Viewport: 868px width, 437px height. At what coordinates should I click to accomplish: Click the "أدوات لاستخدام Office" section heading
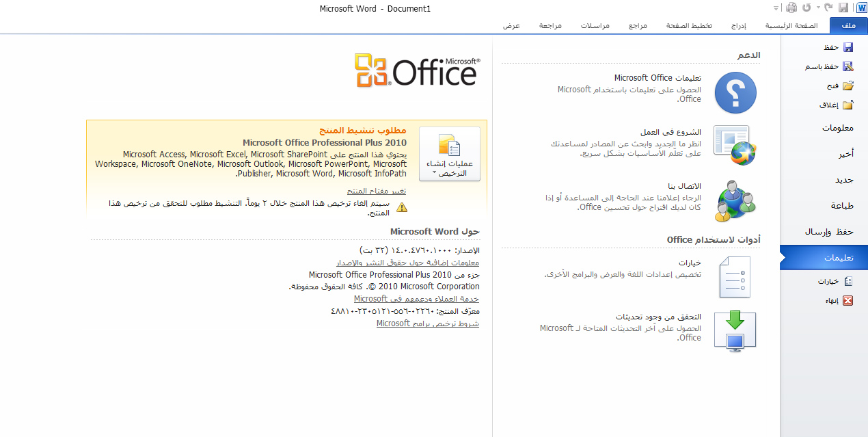coord(714,240)
